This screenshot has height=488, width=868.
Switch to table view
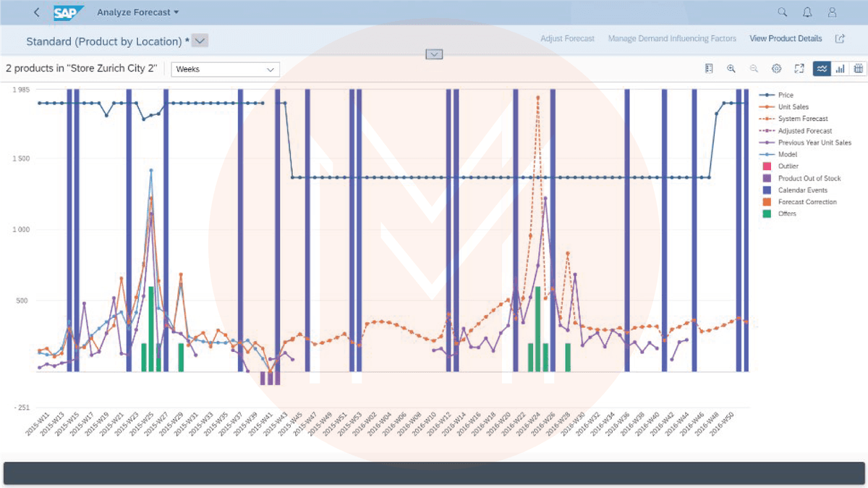coord(858,69)
